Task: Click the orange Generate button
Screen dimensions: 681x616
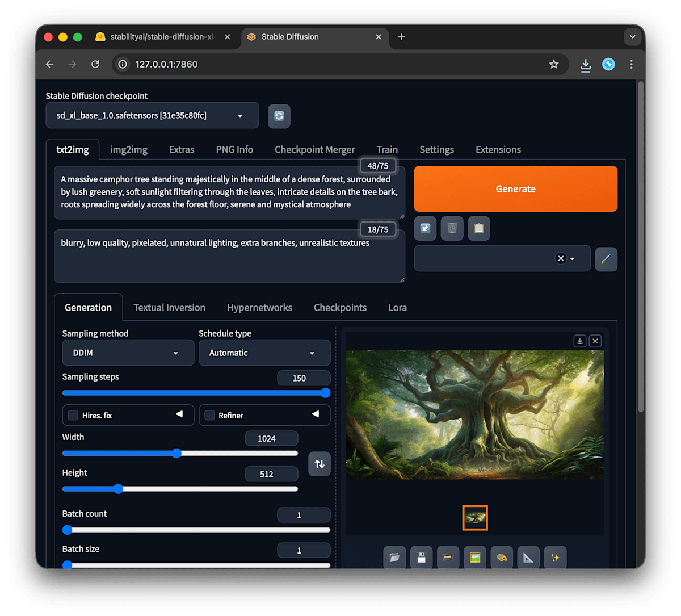Action: [x=515, y=188]
